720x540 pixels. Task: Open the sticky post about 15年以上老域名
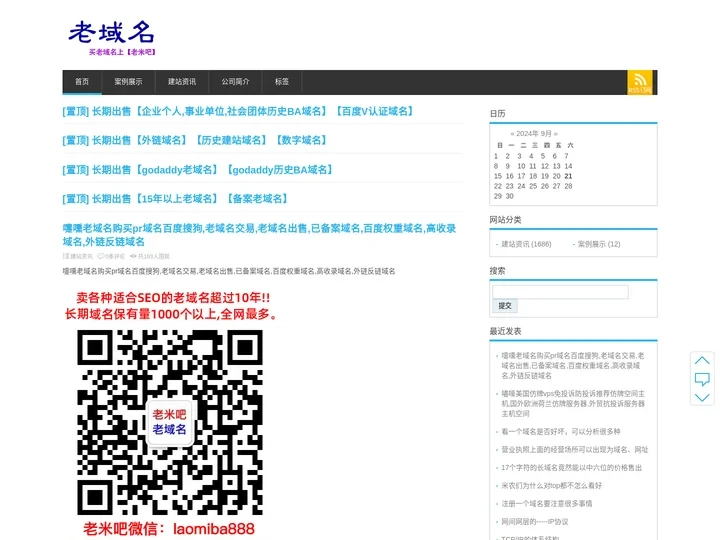click(x=175, y=199)
